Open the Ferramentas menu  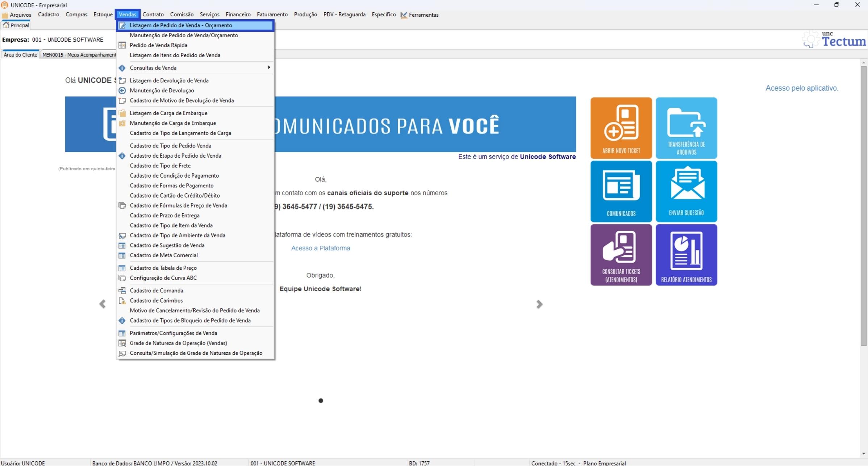point(423,15)
